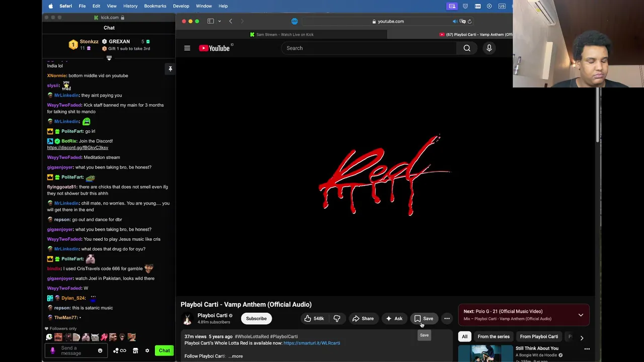This screenshot has height=362, width=644.
Task: Open the History menu
Action: [x=130, y=6]
